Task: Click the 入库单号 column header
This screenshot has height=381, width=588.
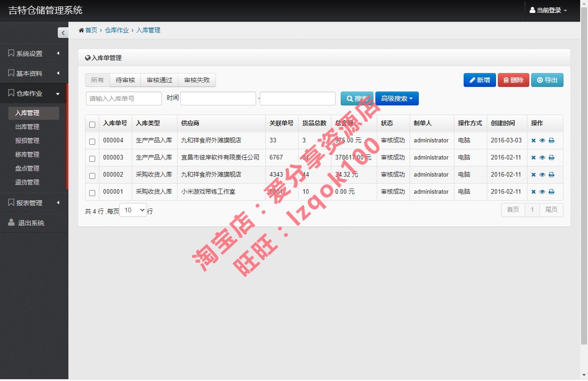Action: [115, 123]
